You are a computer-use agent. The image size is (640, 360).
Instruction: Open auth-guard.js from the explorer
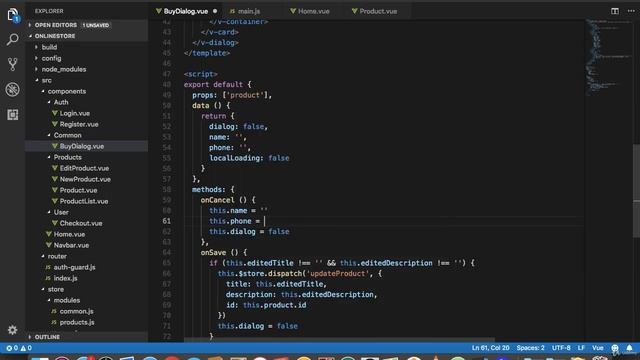click(87, 267)
